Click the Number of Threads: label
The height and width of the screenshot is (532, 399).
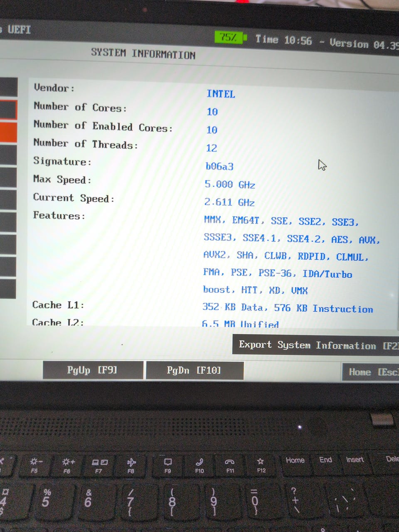click(x=86, y=144)
